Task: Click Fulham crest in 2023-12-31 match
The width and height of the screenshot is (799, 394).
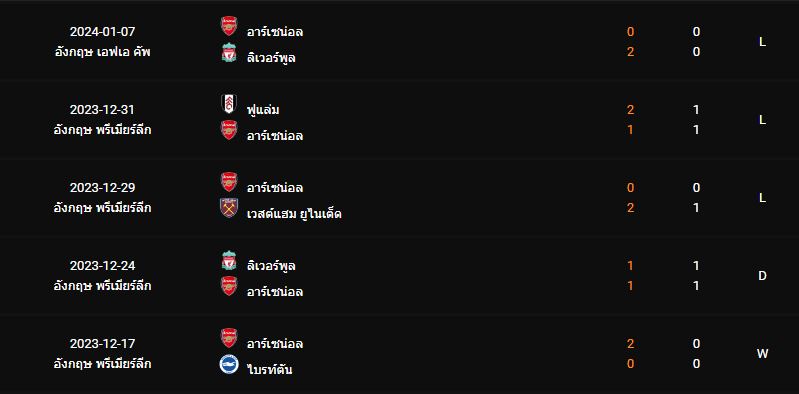Action: pos(229,104)
